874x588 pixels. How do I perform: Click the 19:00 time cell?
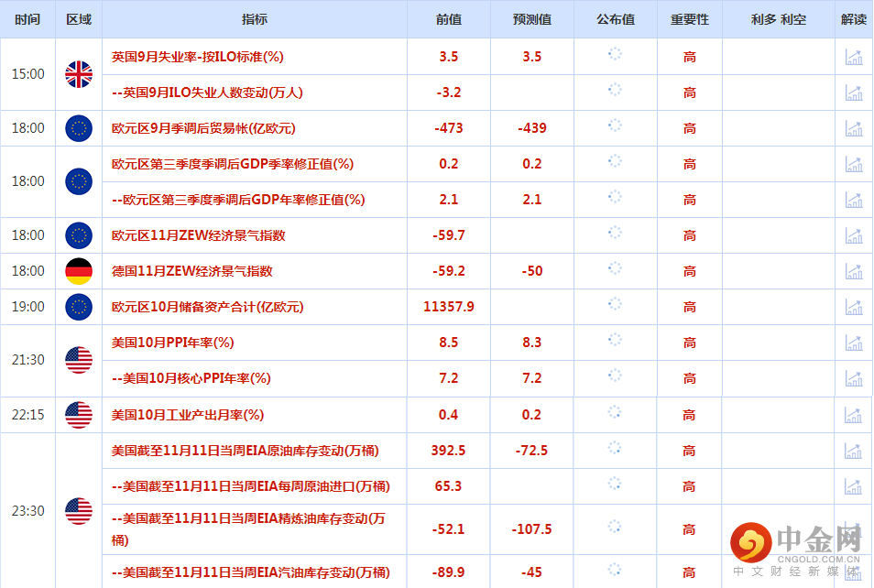27,307
